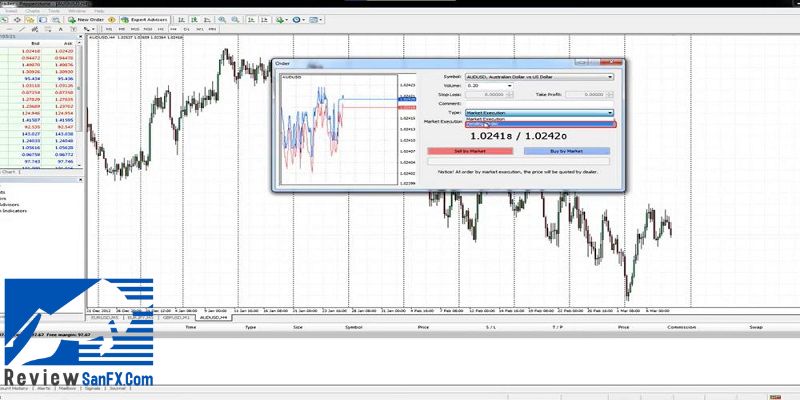This screenshot has width=800, height=400.
Task: Switch to the EURUSD,H1 chart tab
Action: tap(107, 318)
